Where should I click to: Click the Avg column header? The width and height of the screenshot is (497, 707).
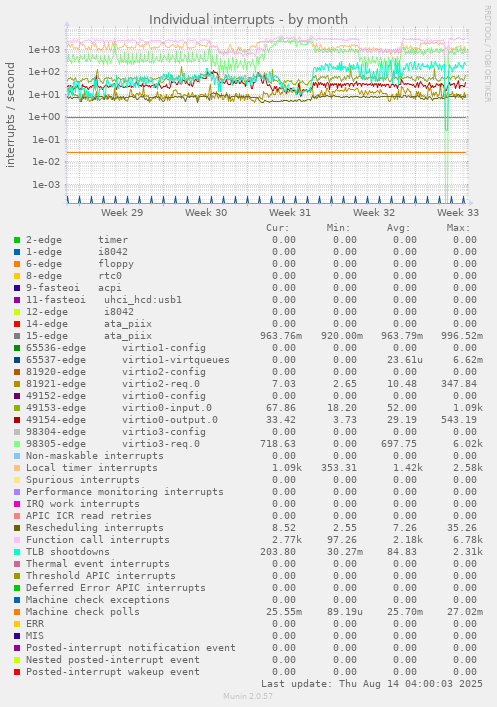[399, 228]
